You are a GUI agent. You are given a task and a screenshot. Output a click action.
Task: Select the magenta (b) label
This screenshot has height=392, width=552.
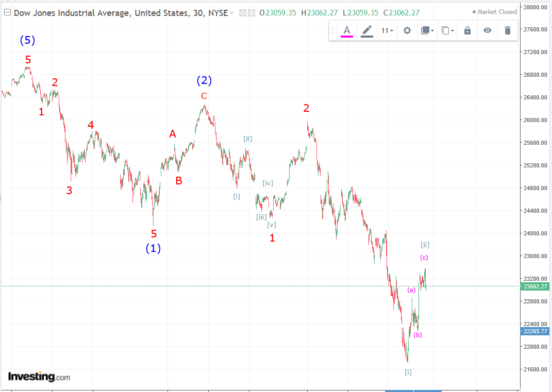(x=417, y=335)
